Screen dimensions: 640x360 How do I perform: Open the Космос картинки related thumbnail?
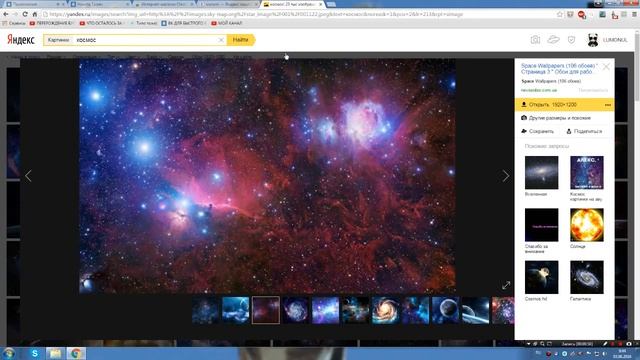(587, 173)
